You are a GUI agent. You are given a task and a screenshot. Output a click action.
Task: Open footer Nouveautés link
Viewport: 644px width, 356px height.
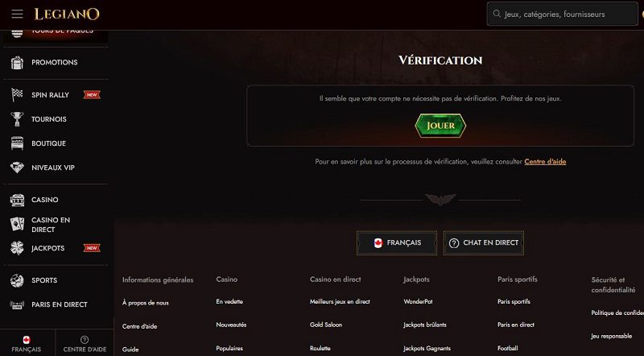coord(231,325)
